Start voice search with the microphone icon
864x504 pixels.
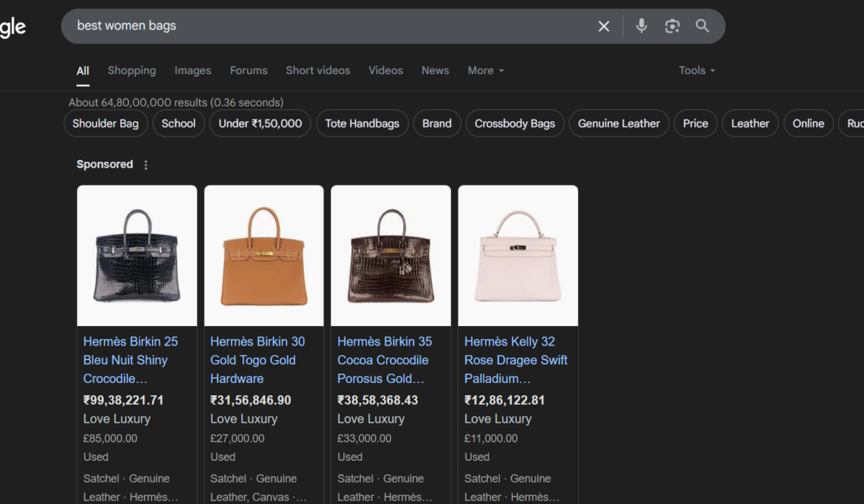coord(642,27)
